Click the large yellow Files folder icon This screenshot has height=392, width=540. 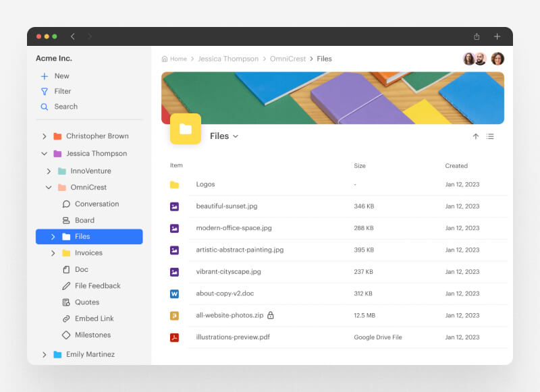[x=186, y=129]
